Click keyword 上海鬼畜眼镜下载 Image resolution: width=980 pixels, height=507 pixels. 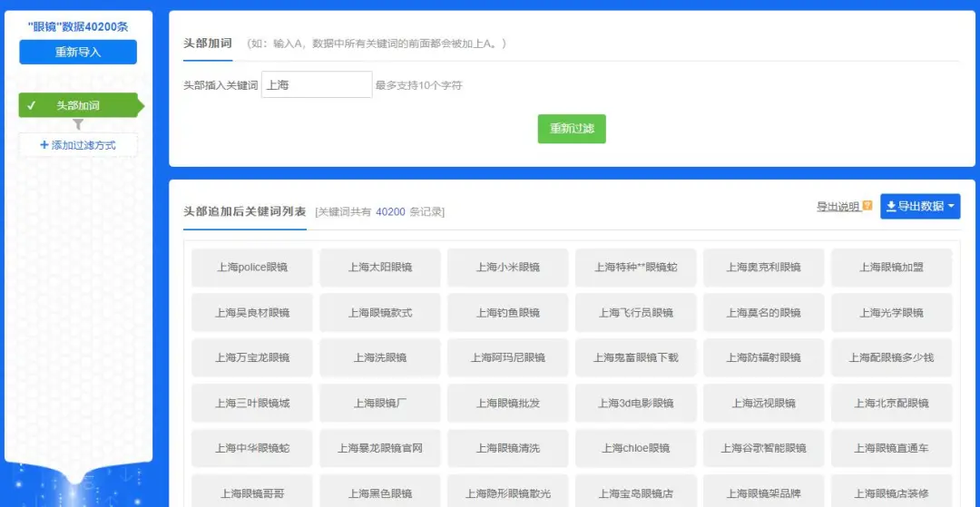(635, 357)
